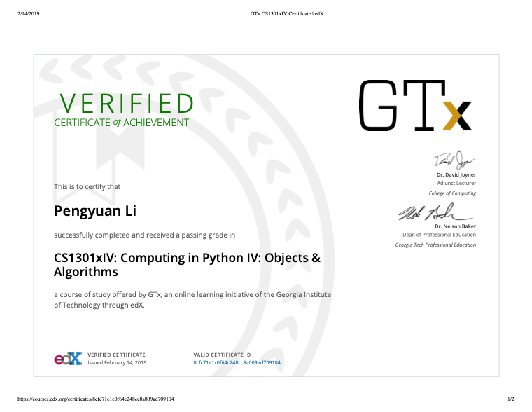Click the CS1301xIV course title

(187, 264)
